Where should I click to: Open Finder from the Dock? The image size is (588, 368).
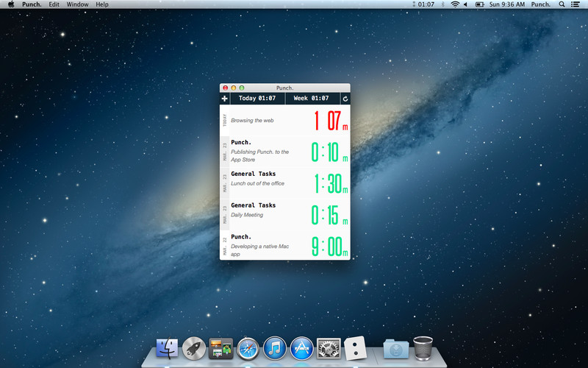click(168, 347)
